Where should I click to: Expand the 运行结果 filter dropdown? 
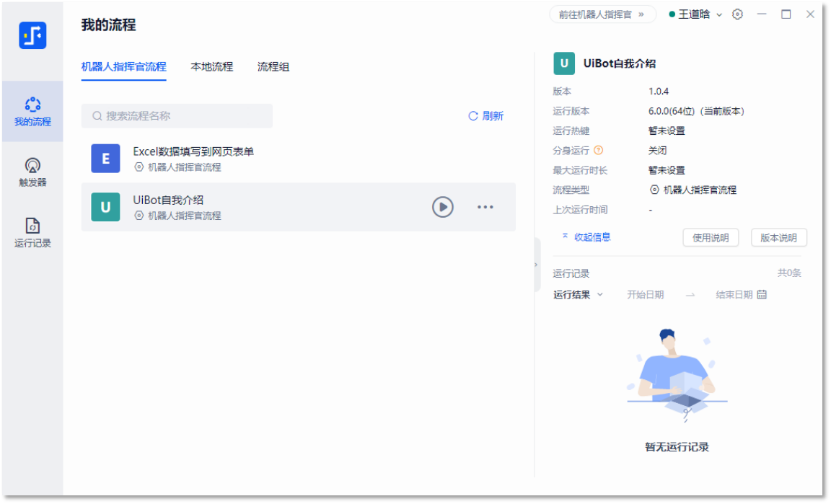579,295
